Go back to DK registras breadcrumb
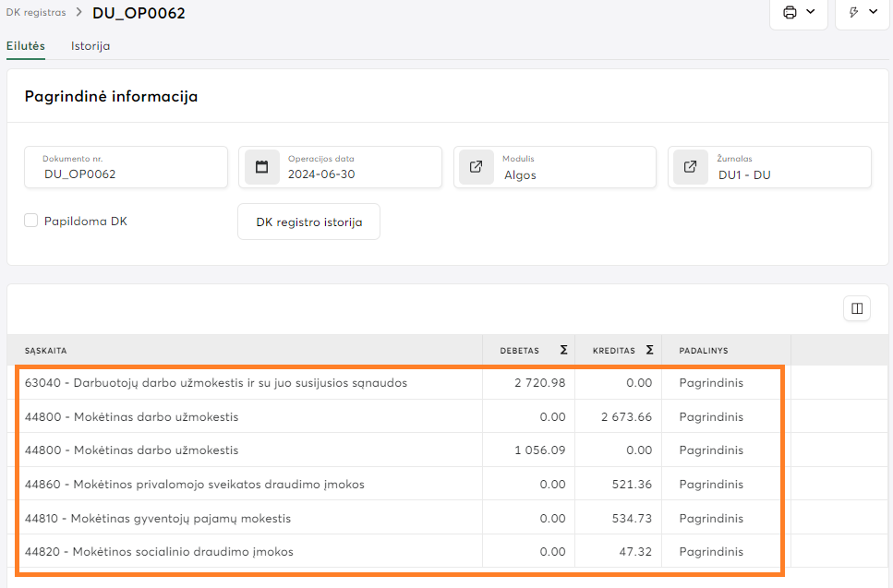This screenshot has width=893, height=588. pos(36,13)
